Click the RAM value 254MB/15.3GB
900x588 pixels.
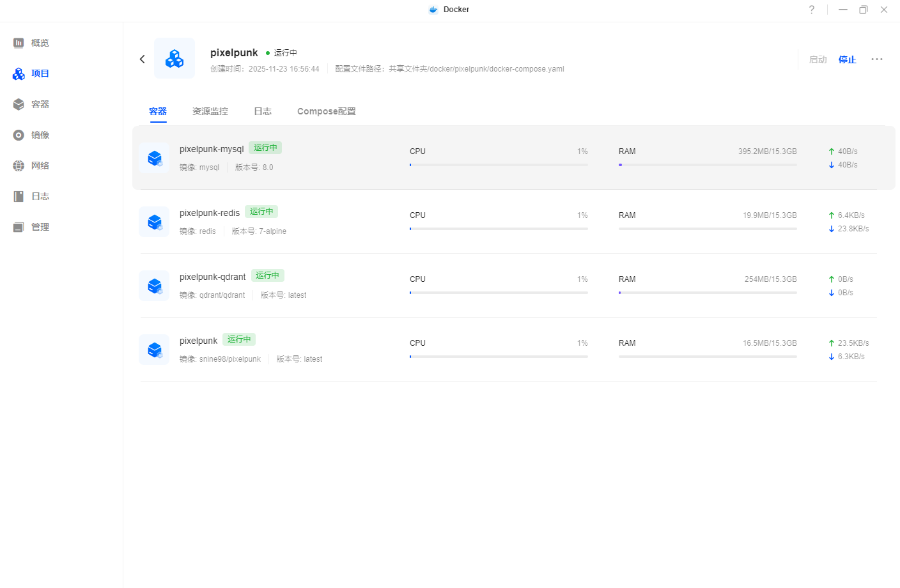(771, 279)
